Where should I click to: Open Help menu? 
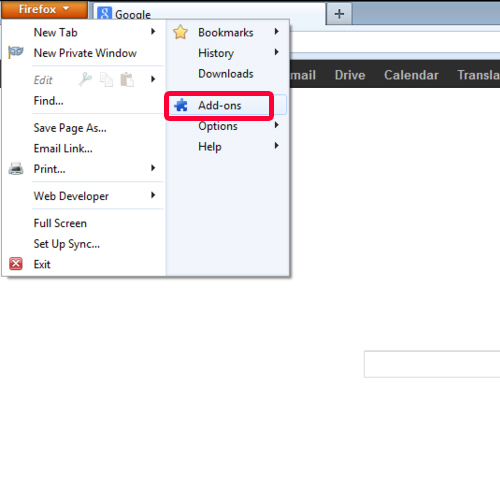point(210,147)
